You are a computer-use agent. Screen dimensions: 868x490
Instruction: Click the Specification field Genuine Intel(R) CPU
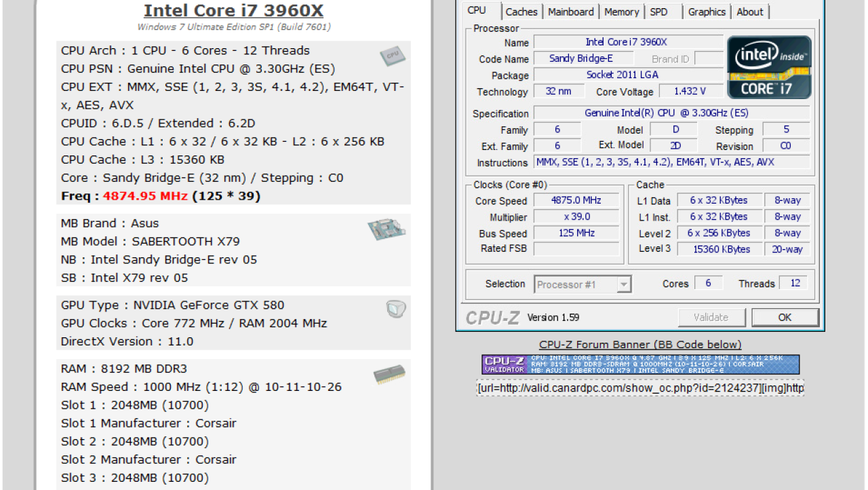(x=671, y=113)
